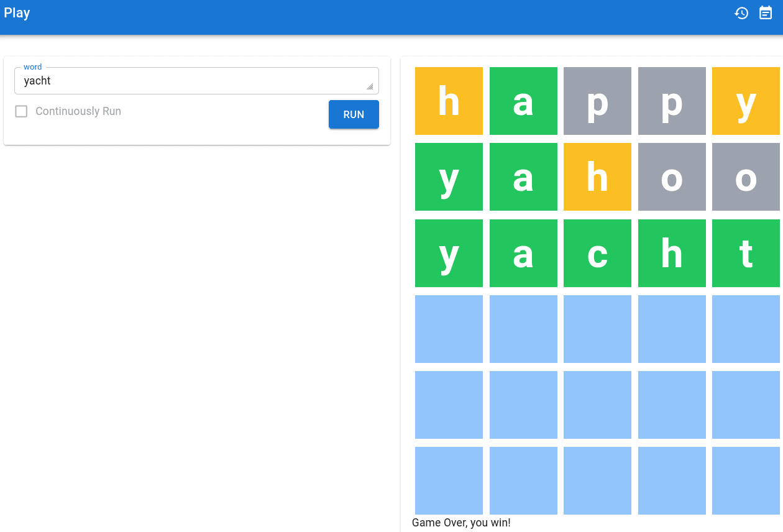This screenshot has width=783, height=532.
Task: Click the yellow 'h' tile in row one
Action: pos(449,101)
